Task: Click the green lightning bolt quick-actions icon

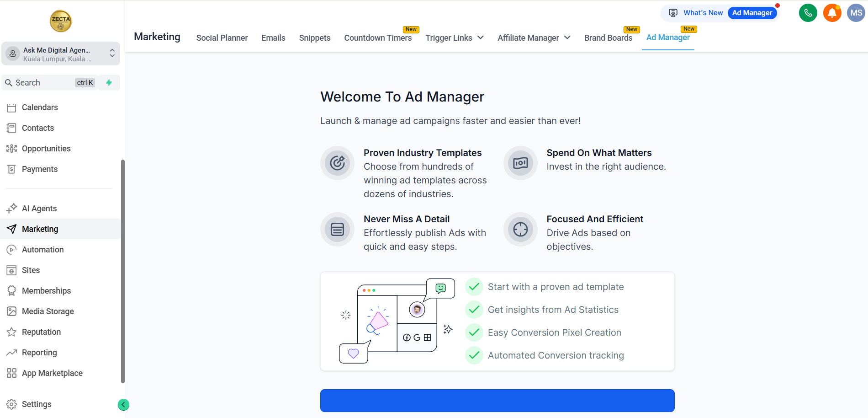Action: click(x=109, y=83)
